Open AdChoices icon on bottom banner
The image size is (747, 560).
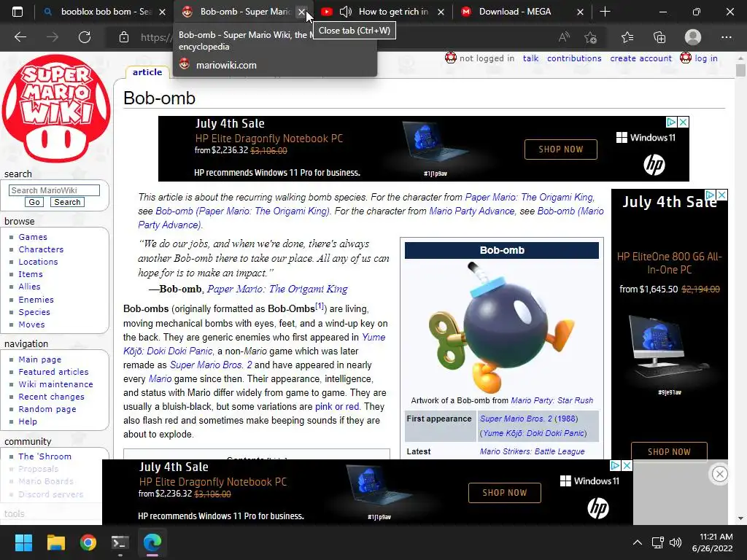[x=615, y=465]
